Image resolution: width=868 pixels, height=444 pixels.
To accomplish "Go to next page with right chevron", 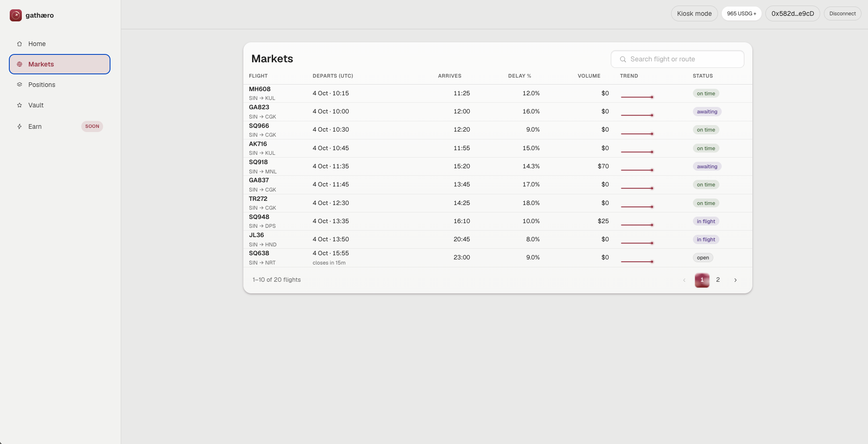I will (x=736, y=280).
